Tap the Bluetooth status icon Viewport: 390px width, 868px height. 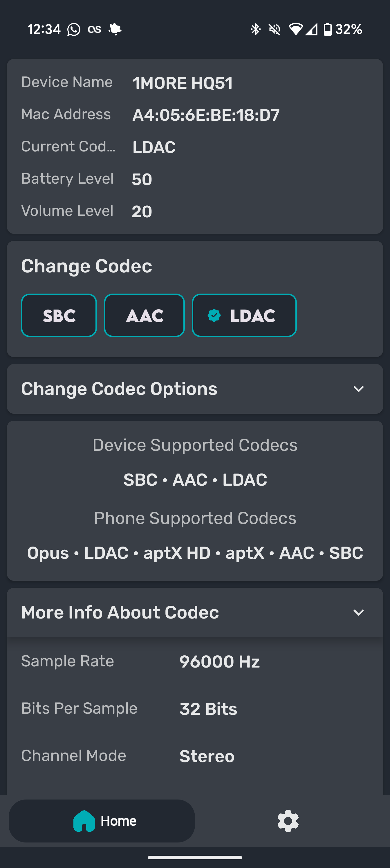pos(256,29)
